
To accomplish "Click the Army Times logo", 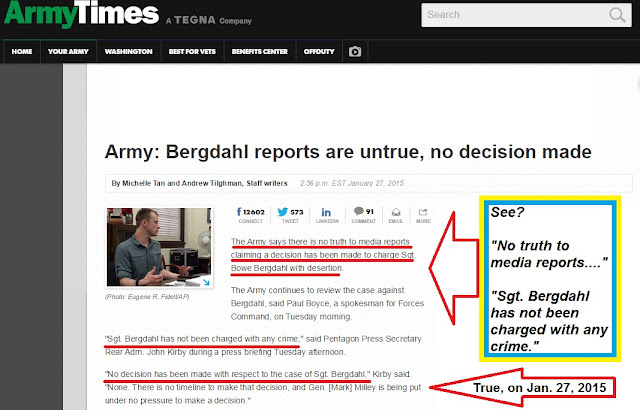I will [x=81, y=14].
